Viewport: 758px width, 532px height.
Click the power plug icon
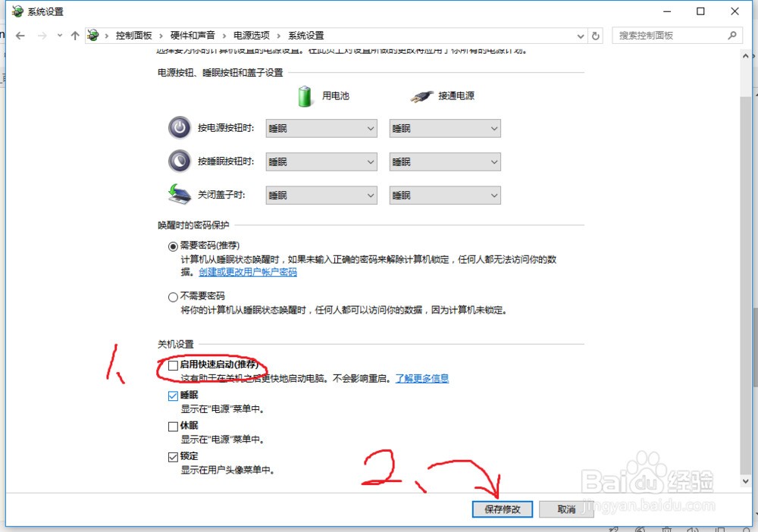click(421, 97)
